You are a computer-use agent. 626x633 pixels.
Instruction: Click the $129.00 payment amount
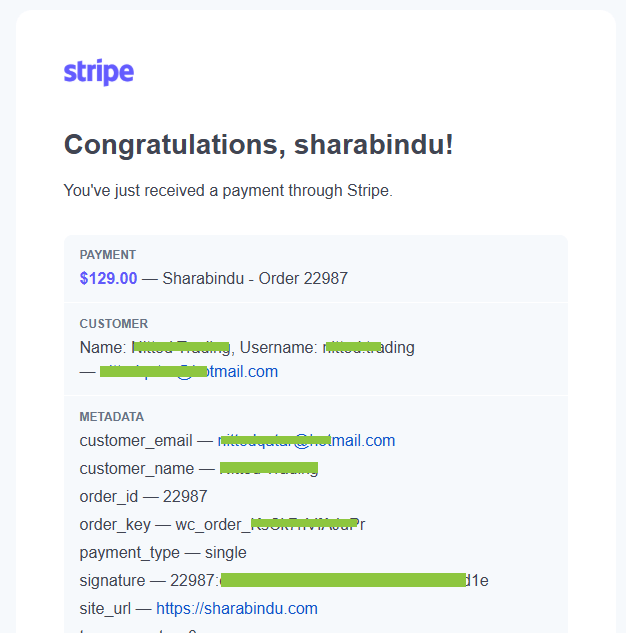point(109,279)
